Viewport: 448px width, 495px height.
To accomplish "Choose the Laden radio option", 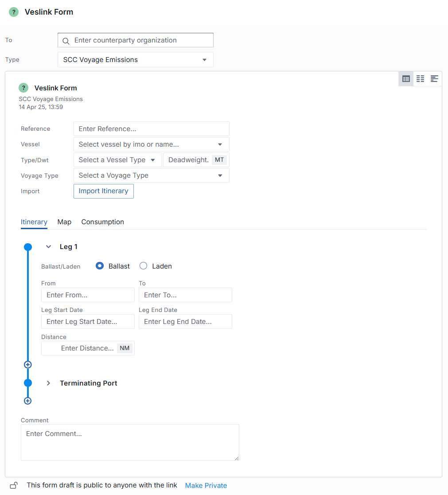I will click(x=143, y=266).
